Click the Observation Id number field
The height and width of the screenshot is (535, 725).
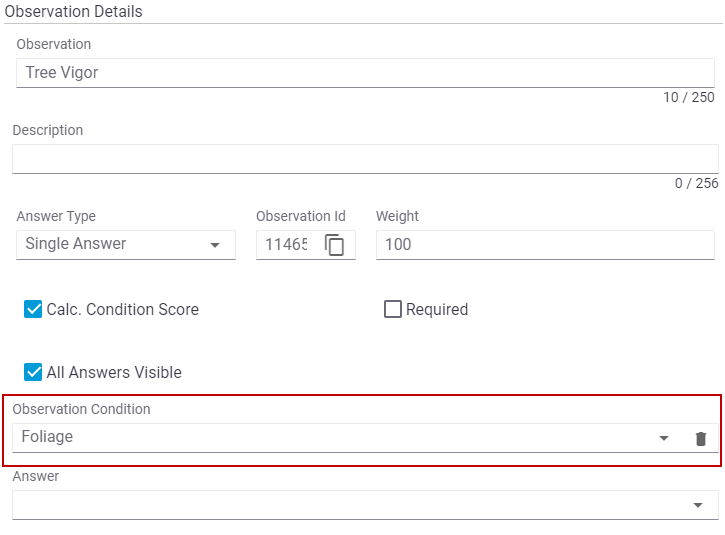click(x=285, y=245)
